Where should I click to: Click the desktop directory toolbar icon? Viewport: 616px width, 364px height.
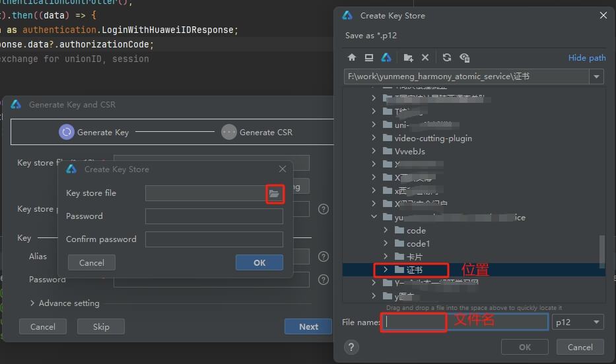point(368,57)
